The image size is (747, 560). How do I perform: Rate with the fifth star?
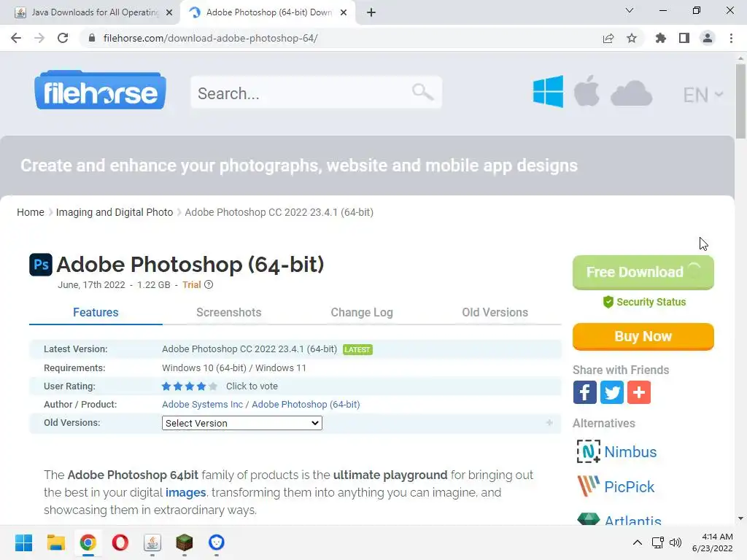[213, 386]
